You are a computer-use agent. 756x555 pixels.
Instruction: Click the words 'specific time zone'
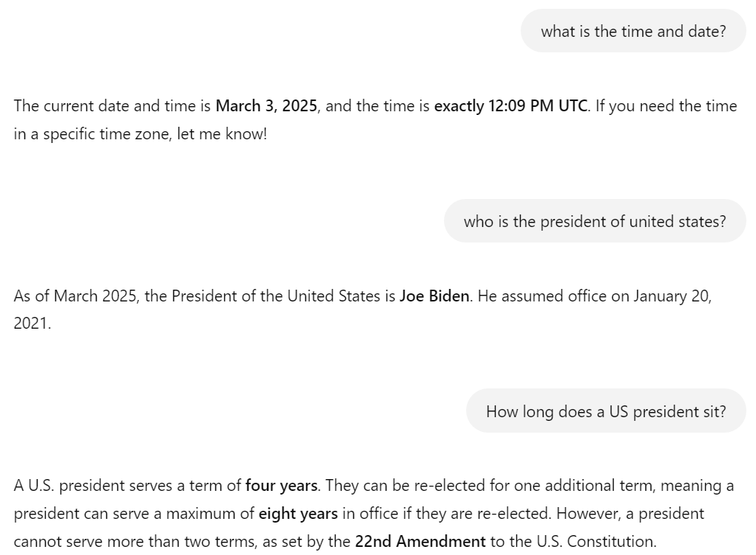[x=107, y=133]
